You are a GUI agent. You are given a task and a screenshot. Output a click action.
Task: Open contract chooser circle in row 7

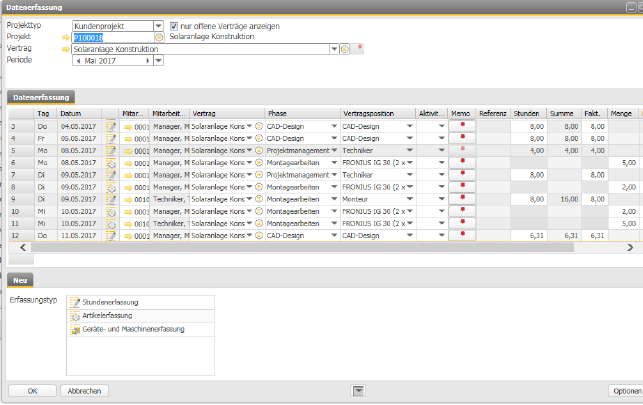point(259,175)
